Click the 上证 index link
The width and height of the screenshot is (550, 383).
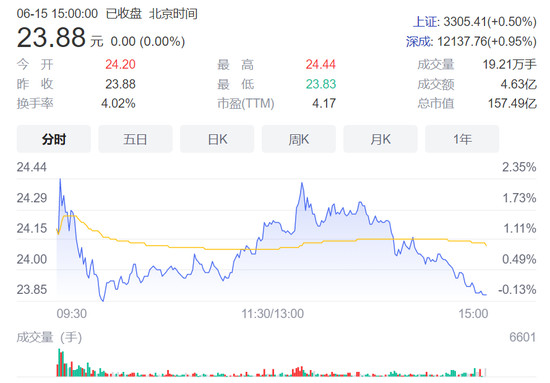point(426,22)
